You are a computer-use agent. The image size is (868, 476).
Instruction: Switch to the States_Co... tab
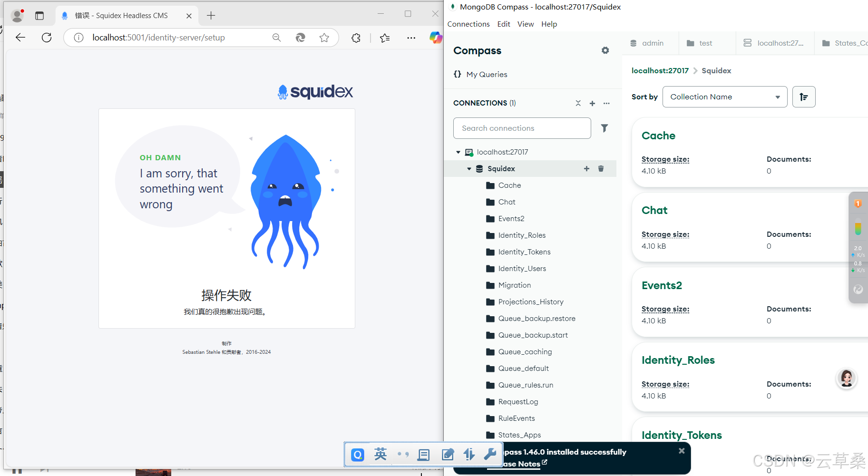pyautogui.click(x=842, y=43)
